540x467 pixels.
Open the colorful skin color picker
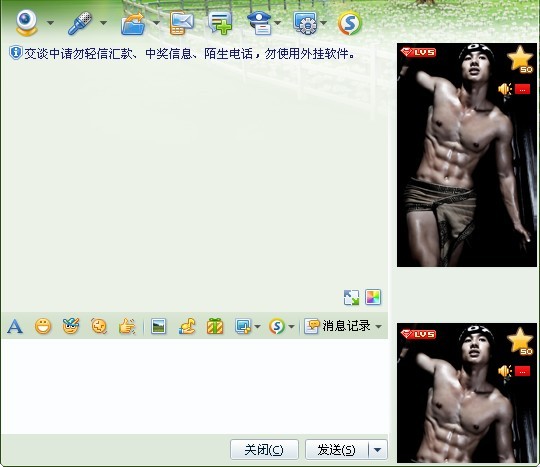coord(373,297)
